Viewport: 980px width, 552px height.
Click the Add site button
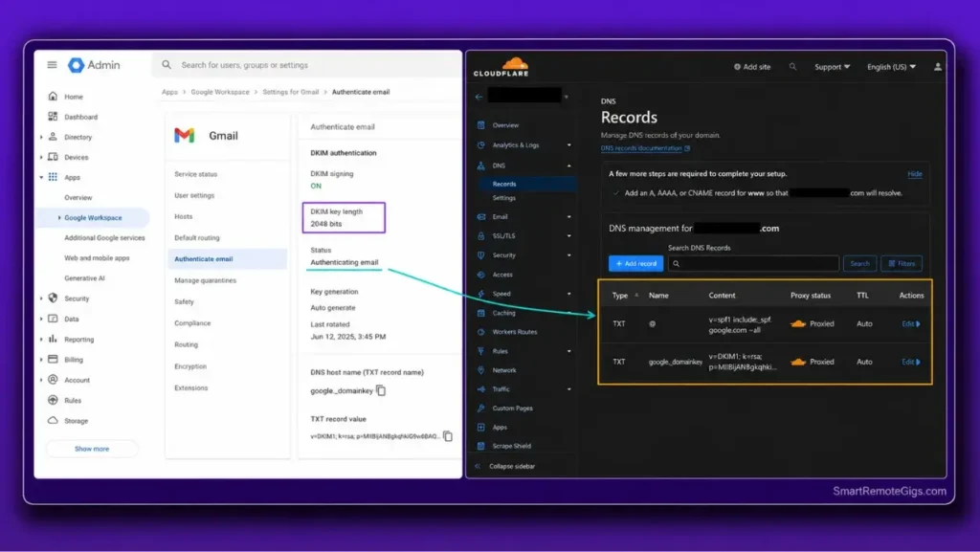[x=752, y=67]
